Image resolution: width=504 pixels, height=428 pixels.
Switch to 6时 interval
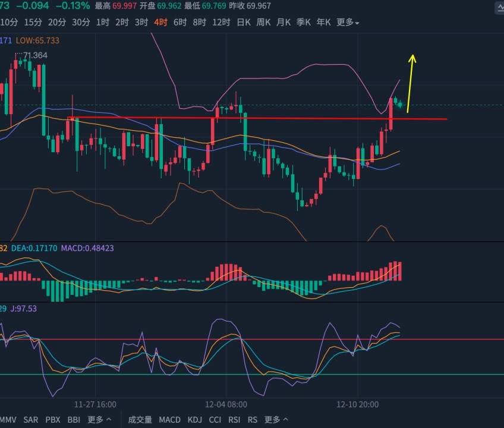[x=180, y=22]
